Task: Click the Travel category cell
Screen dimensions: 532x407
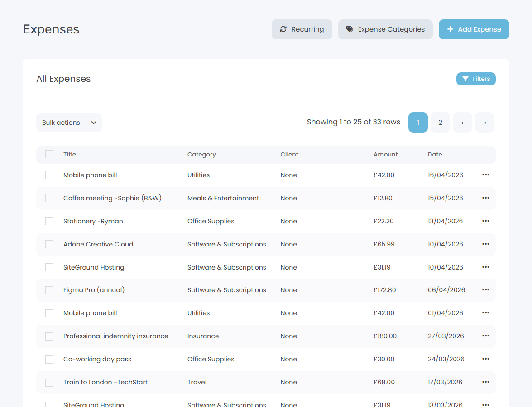Action: click(197, 382)
